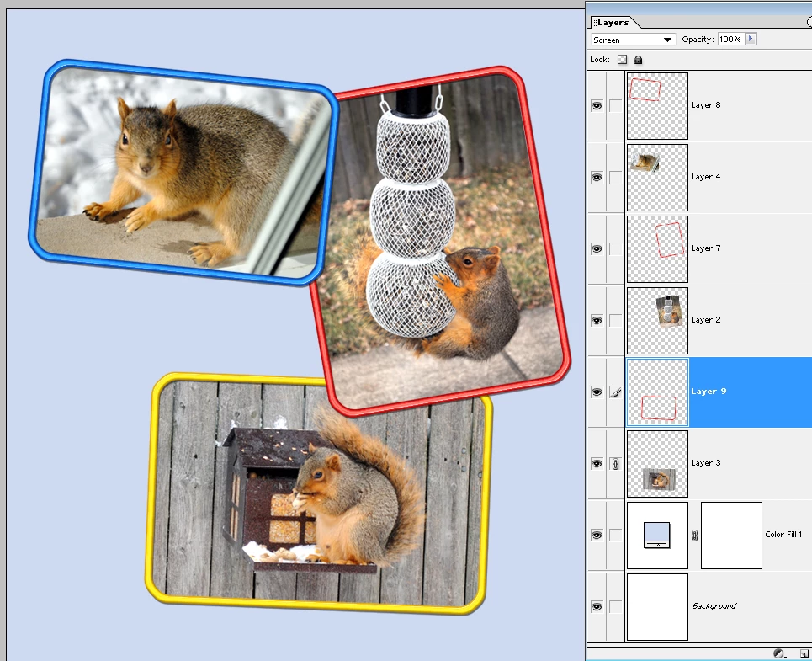Toggle the link box for Layer 7

(615, 248)
